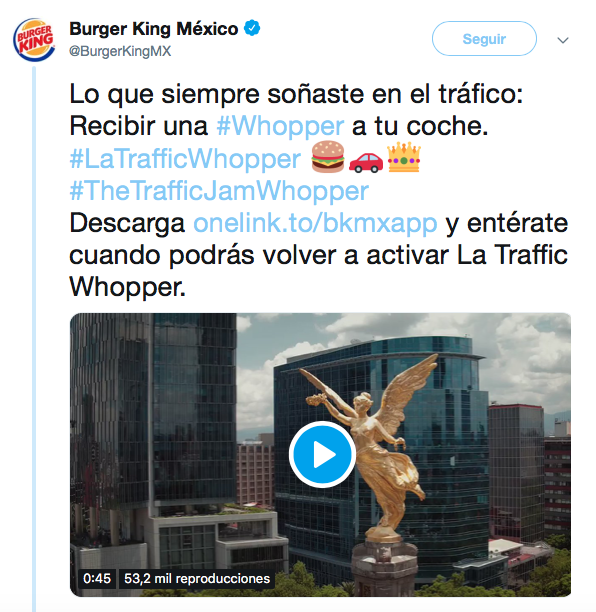Image resolution: width=596 pixels, height=612 pixels.
Task: Open the #LaTrafficWhopper hashtag
Action: (x=185, y=158)
